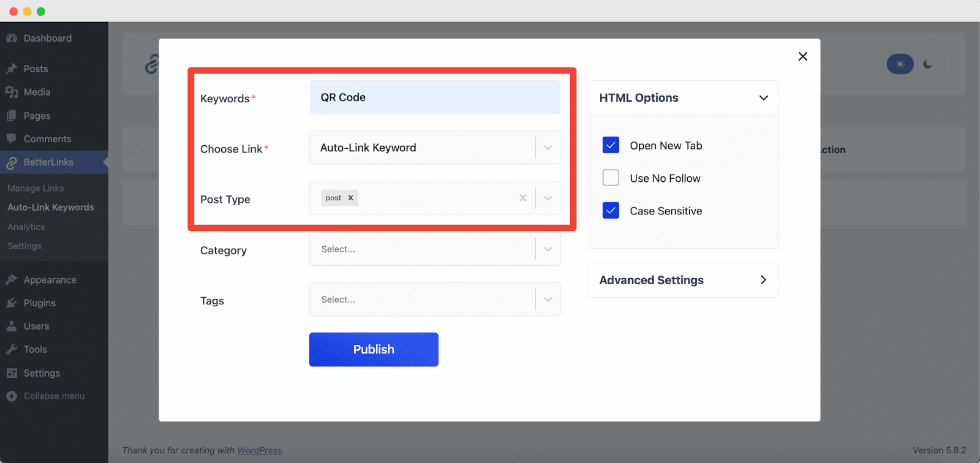This screenshot has width=980, height=463.
Task: Click the Posts pin icon
Action: pos(12,69)
